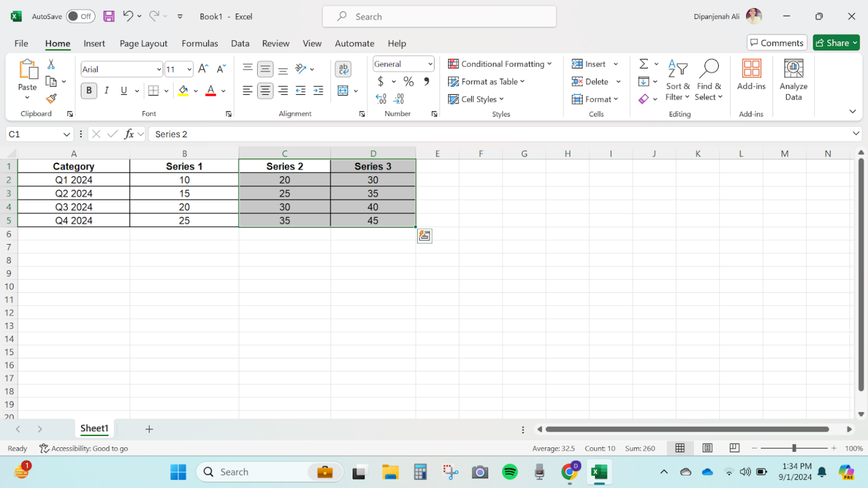Open Conditional Formatting options

[500, 64]
